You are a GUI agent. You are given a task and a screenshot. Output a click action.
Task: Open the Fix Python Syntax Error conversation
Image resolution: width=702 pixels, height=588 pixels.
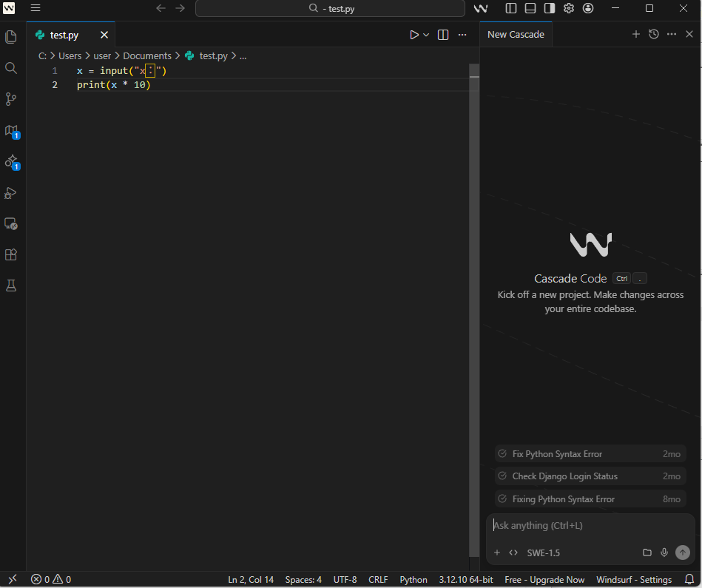(x=557, y=454)
